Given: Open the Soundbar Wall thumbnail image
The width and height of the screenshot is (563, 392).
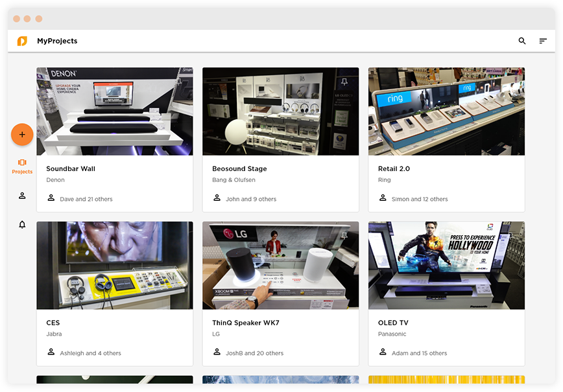Looking at the screenshot, I should (115, 111).
